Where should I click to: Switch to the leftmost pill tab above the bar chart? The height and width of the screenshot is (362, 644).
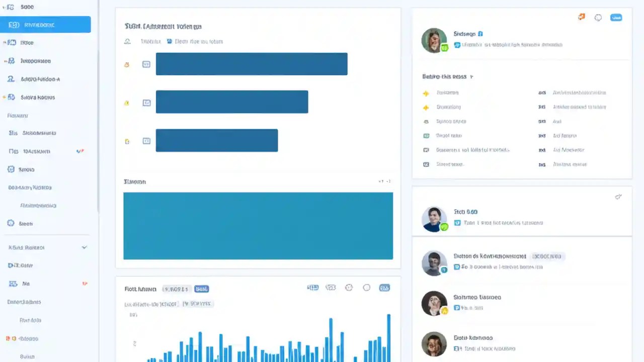tap(313, 287)
